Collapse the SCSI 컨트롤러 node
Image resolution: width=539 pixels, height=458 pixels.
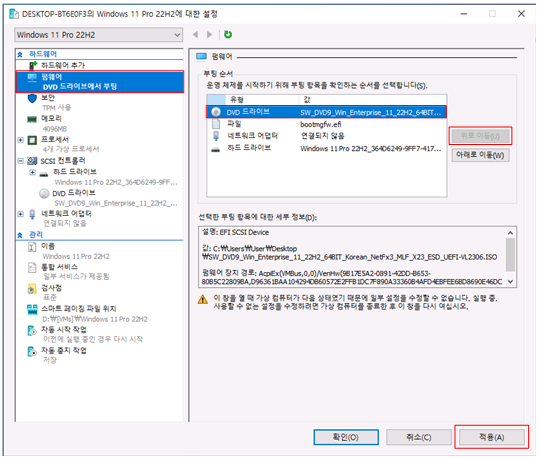coord(21,161)
